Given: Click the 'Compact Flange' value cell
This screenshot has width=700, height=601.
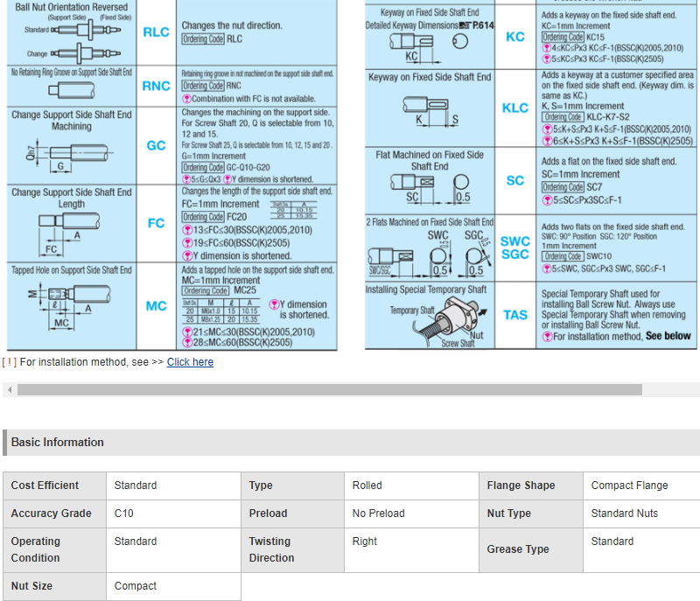Looking at the screenshot, I should click(641, 486).
